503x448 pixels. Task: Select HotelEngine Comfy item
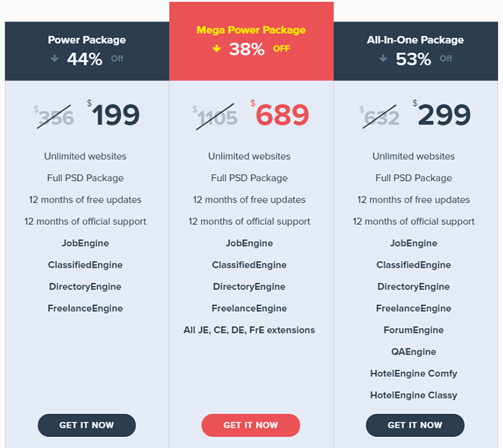[414, 373]
